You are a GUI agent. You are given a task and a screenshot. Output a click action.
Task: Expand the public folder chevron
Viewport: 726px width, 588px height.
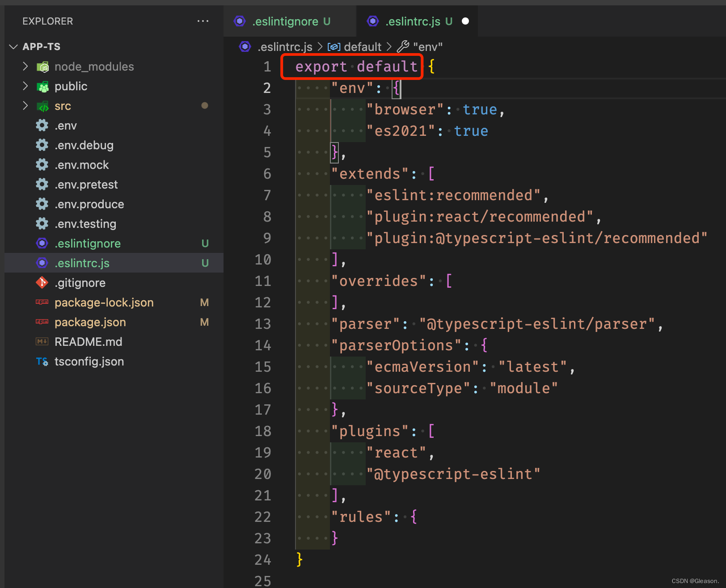click(x=25, y=86)
